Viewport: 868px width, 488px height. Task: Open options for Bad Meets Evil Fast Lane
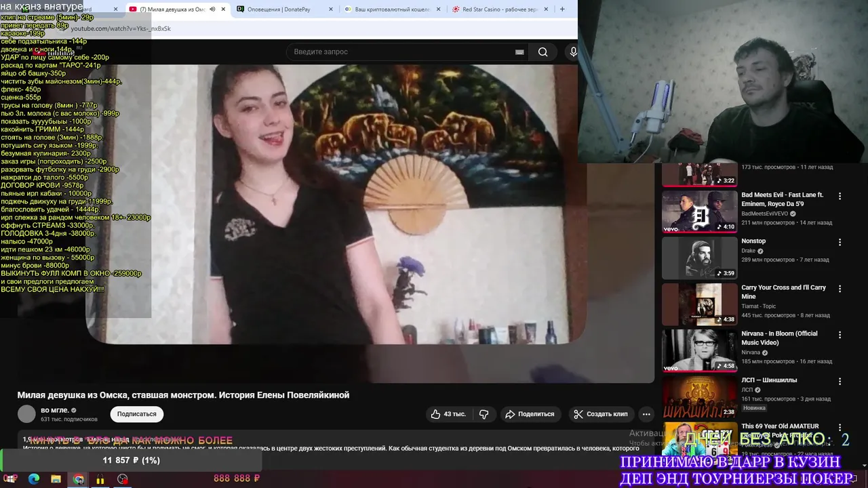[840, 196]
